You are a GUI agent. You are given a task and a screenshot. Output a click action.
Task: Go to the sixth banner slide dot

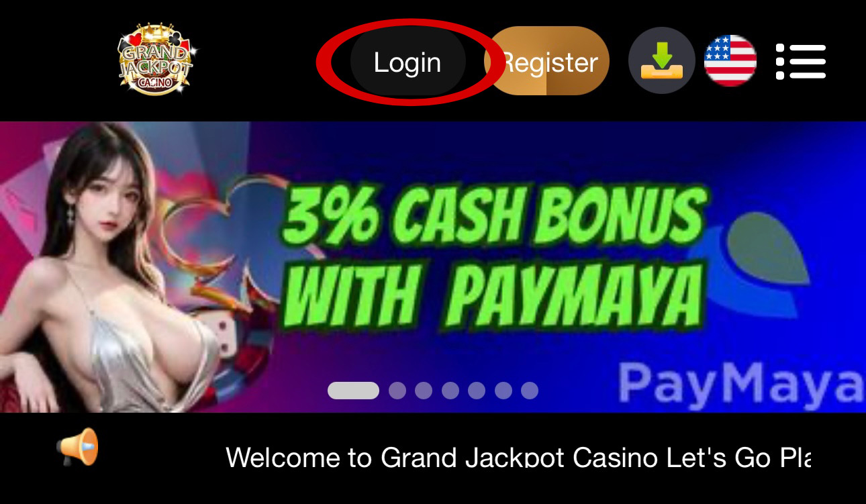tap(503, 391)
